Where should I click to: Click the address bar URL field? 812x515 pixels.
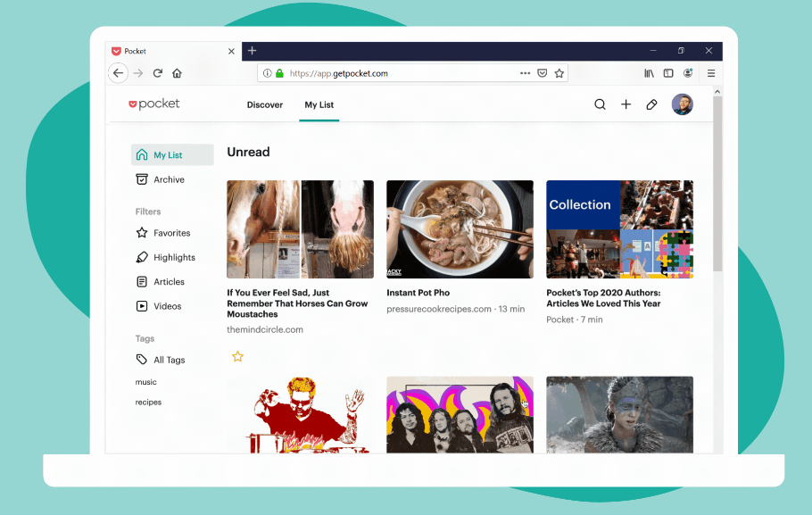[x=412, y=73]
